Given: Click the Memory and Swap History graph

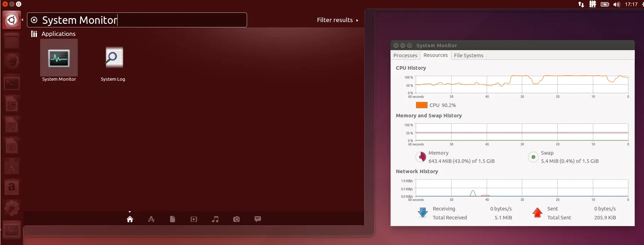Looking at the screenshot, I should (x=522, y=132).
